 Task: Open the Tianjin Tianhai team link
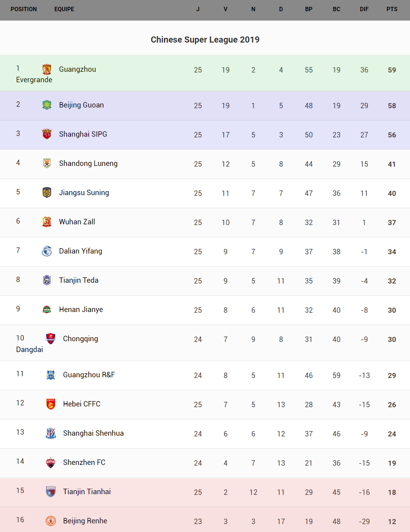pos(87,492)
